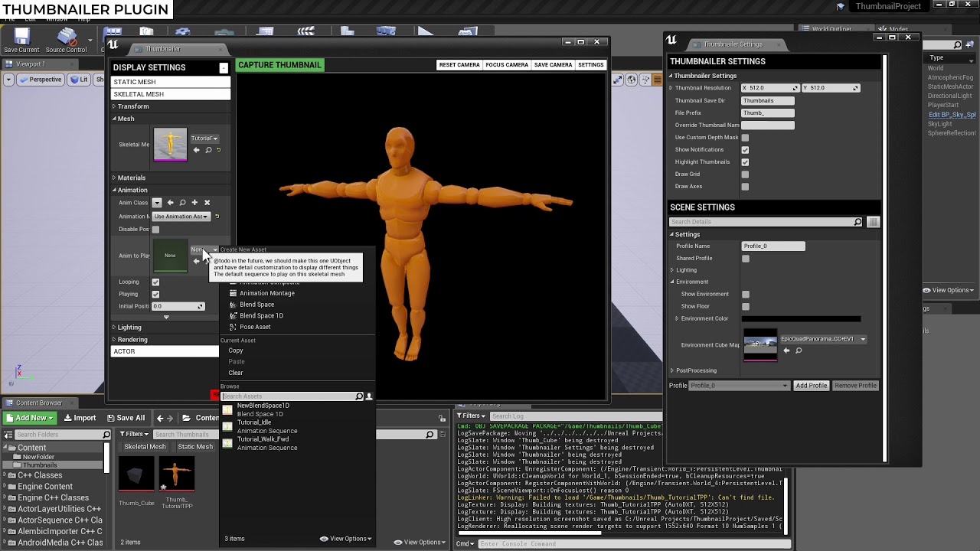This screenshot has width=980, height=551.
Task: Enable Draw Grid checkbox
Action: 745,174
